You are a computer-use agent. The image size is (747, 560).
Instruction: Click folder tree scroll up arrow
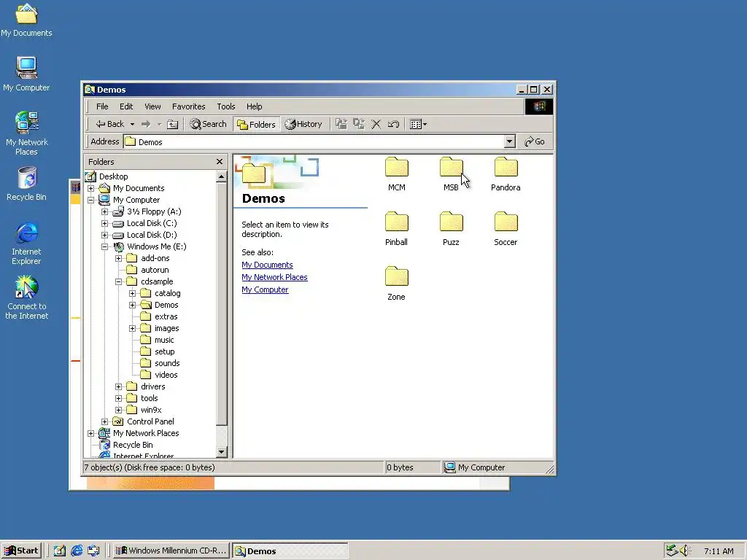coord(221,176)
